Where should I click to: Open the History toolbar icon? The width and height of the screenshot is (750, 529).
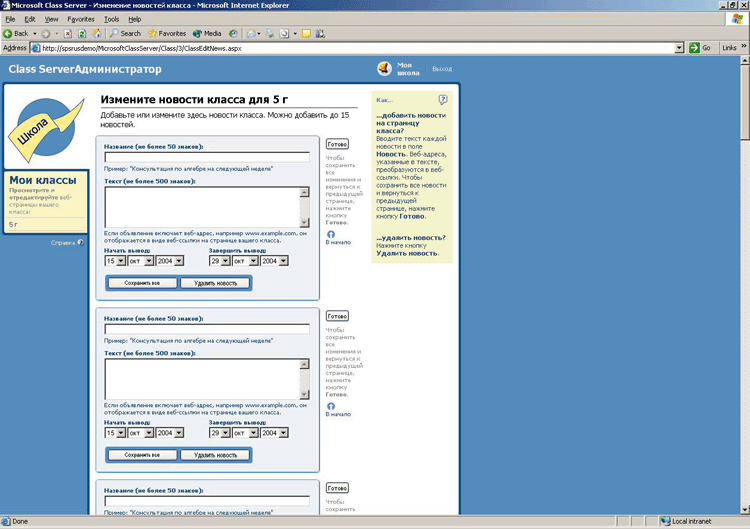[233, 33]
